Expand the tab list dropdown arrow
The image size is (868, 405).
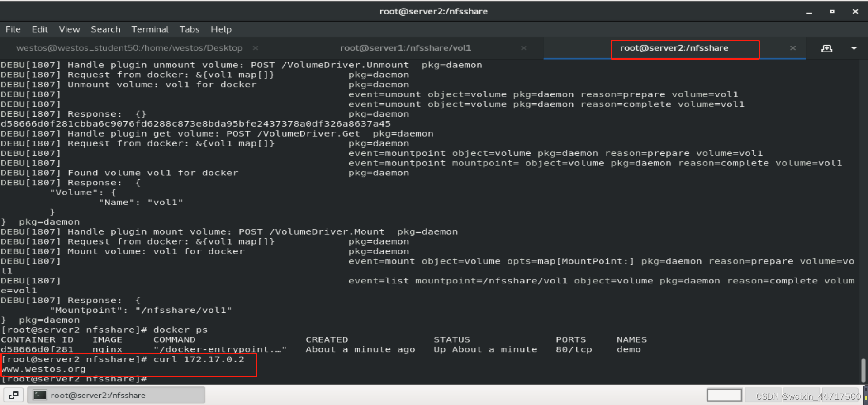(854, 48)
